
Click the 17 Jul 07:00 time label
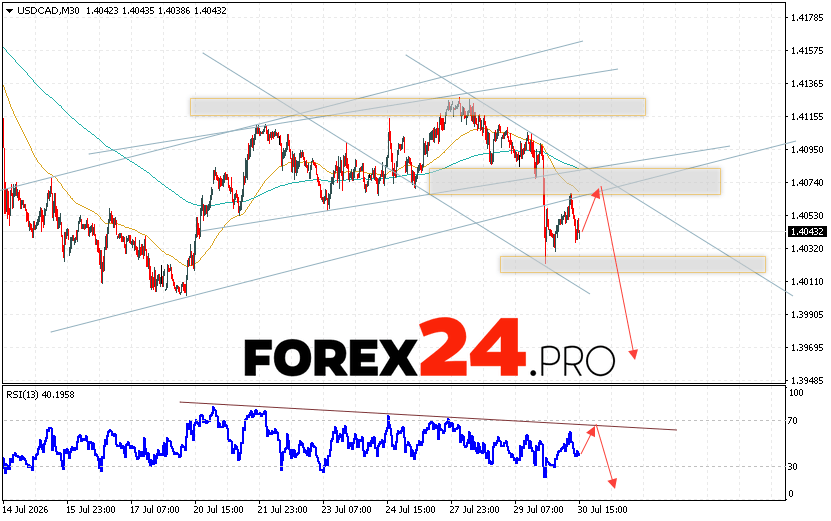(155, 510)
